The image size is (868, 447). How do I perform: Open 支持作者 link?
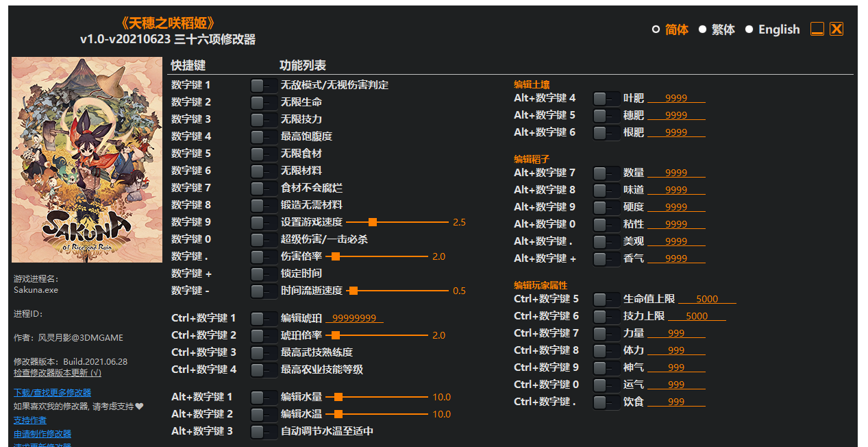point(30,420)
